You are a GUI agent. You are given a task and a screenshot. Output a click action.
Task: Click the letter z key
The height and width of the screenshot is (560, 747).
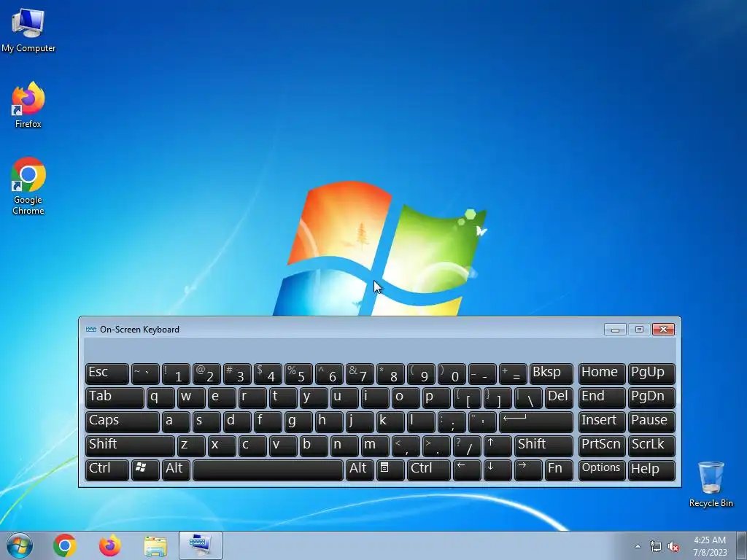[191, 446]
